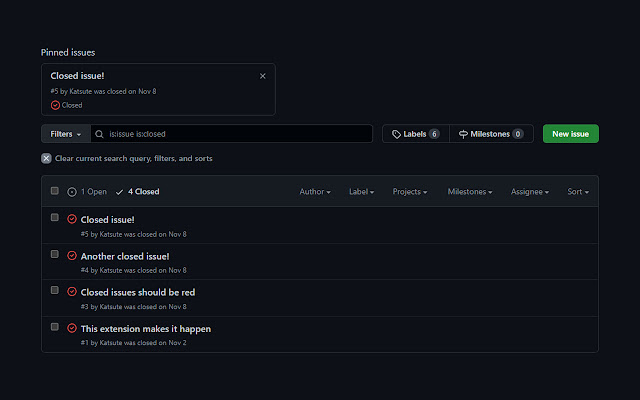Open Labels page with 6 labels
This screenshot has height=400, width=640.
point(416,134)
